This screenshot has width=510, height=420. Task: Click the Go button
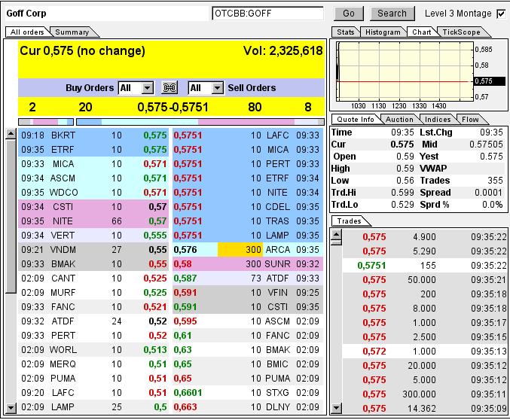pos(348,14)
